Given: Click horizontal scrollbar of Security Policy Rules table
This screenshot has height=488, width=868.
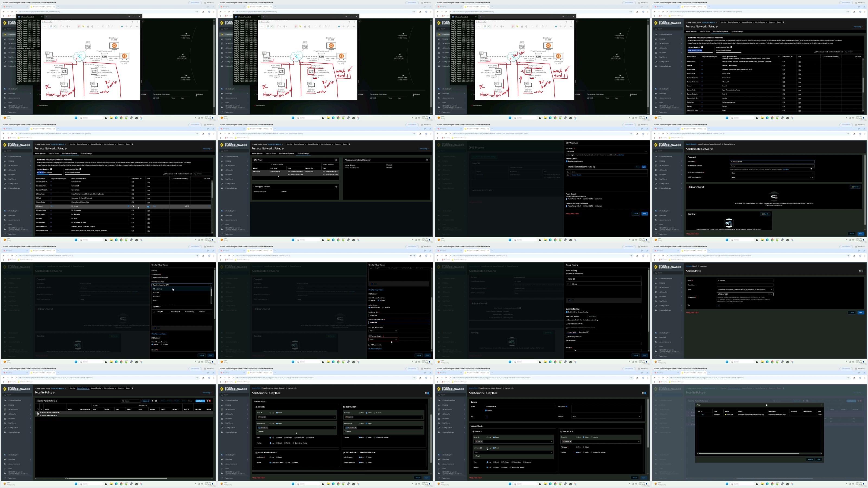Looking at the screenshot, I should (x=117, y=478).
